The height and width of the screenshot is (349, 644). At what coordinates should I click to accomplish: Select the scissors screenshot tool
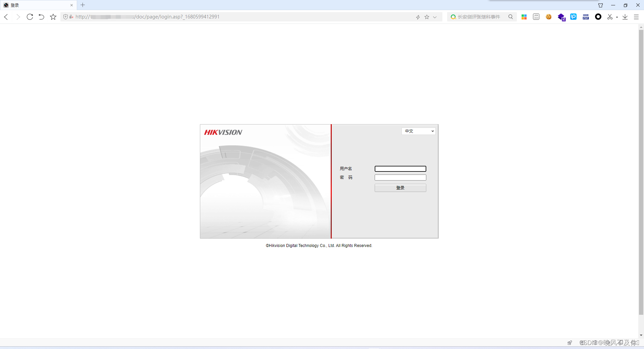pos(610,17)
